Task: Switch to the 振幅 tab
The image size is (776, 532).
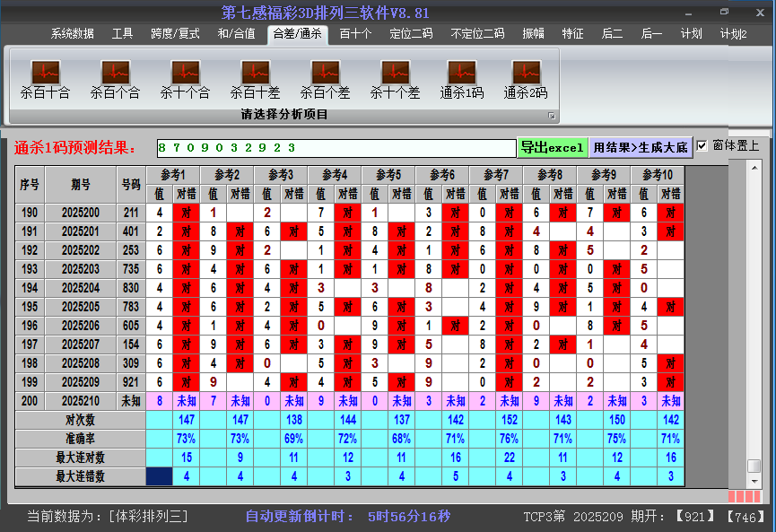Action: [x=533, y=34]
